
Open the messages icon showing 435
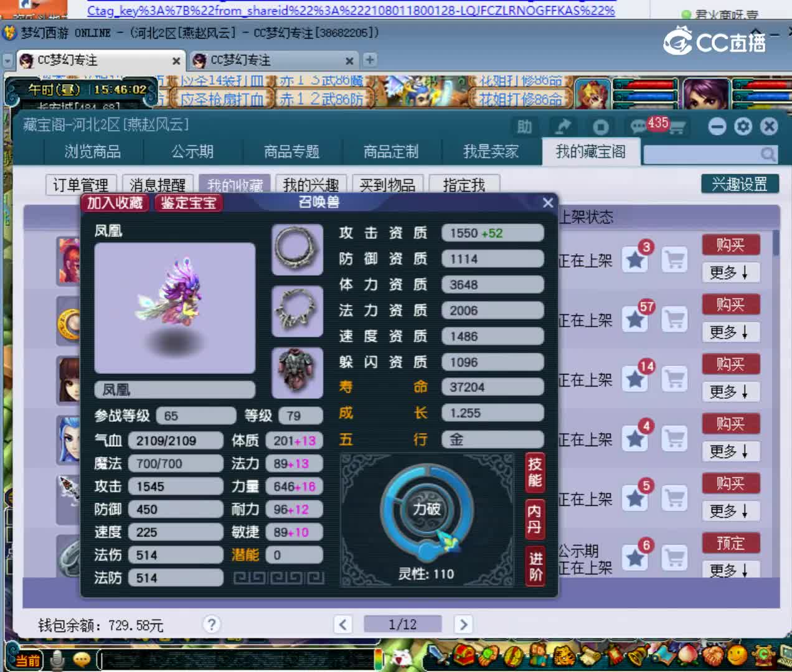(x=639, y=127)
